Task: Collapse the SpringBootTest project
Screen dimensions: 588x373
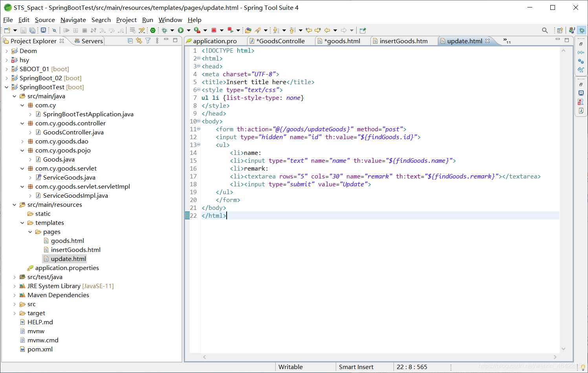Action: click(x=7, y=87)
